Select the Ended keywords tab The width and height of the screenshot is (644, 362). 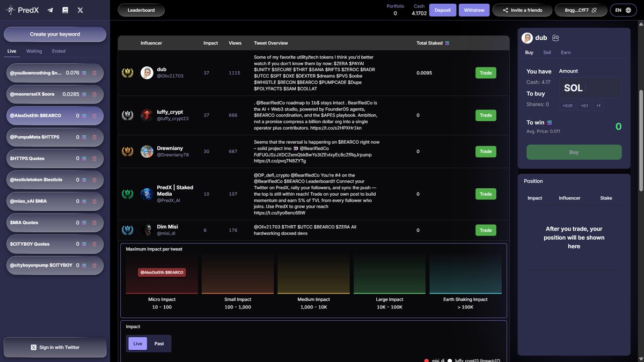(x=58, y=51)
